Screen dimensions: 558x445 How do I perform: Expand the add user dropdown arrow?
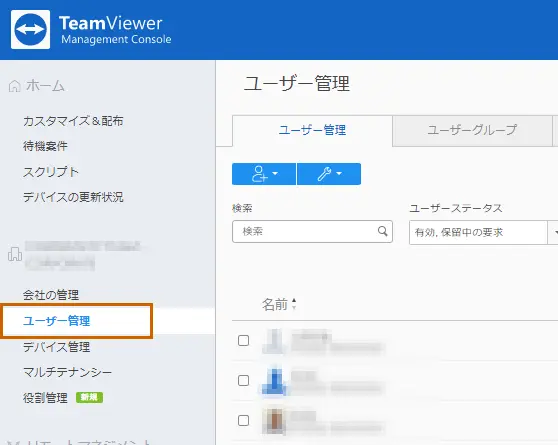click(x=275, y=174)
